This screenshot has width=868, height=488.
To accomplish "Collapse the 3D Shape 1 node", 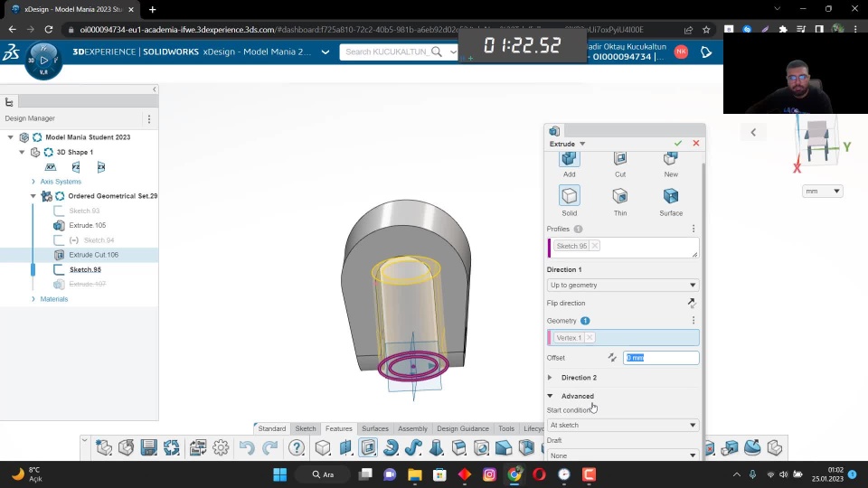I will (x=22, y=152).
